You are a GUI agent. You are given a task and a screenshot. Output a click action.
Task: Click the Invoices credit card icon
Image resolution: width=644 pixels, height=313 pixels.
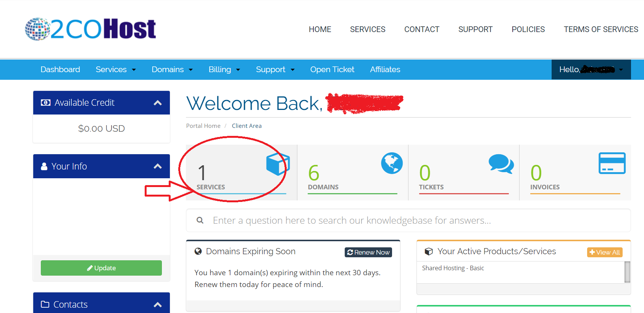coord(612,163)
